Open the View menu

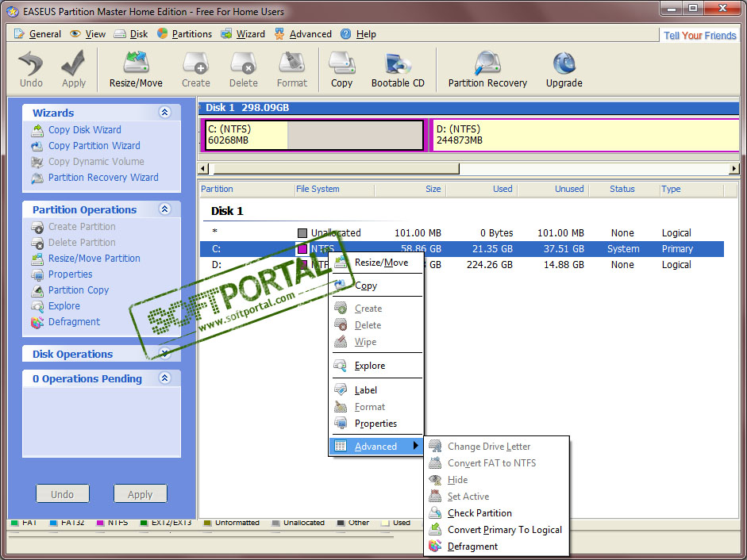coord(87,34)
